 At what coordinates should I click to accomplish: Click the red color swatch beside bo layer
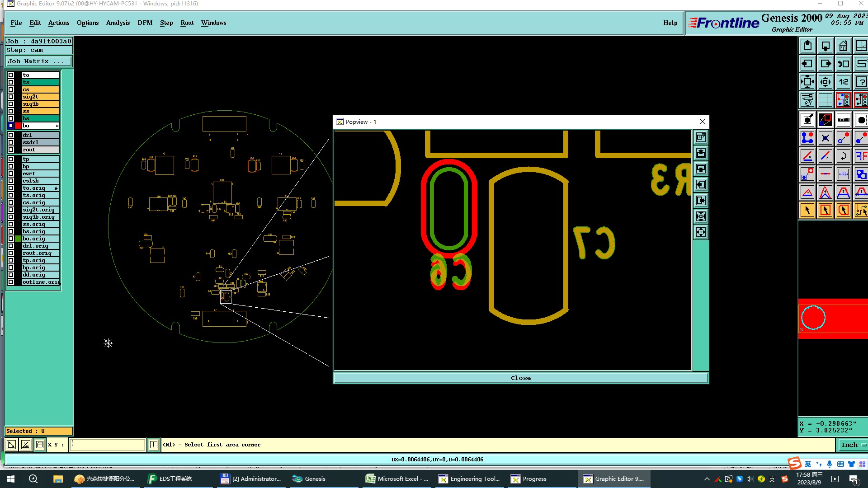[x=18, y=126]
